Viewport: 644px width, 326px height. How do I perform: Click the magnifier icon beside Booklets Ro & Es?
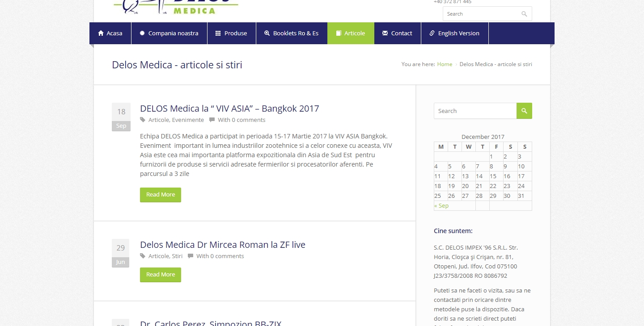267,33
